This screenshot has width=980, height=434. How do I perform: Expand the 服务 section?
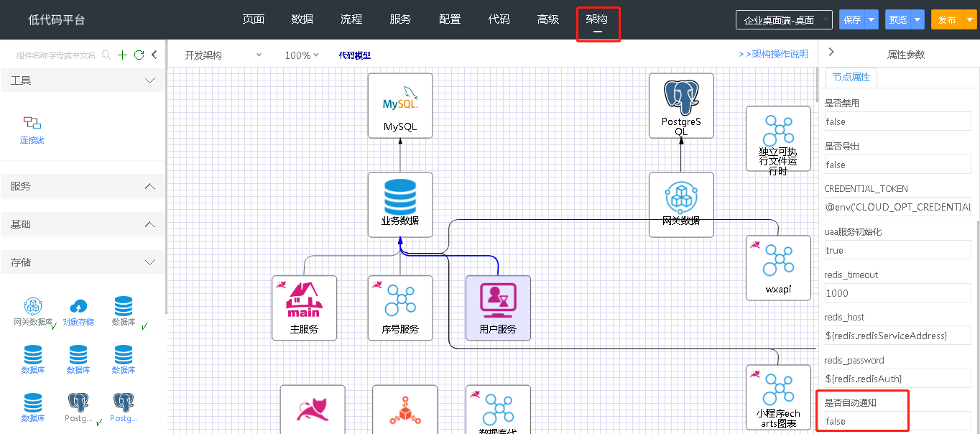[150, 187]
